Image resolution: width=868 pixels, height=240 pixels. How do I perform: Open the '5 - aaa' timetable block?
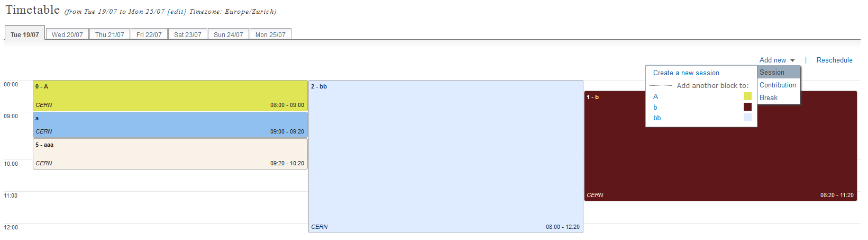coord(170,154)
